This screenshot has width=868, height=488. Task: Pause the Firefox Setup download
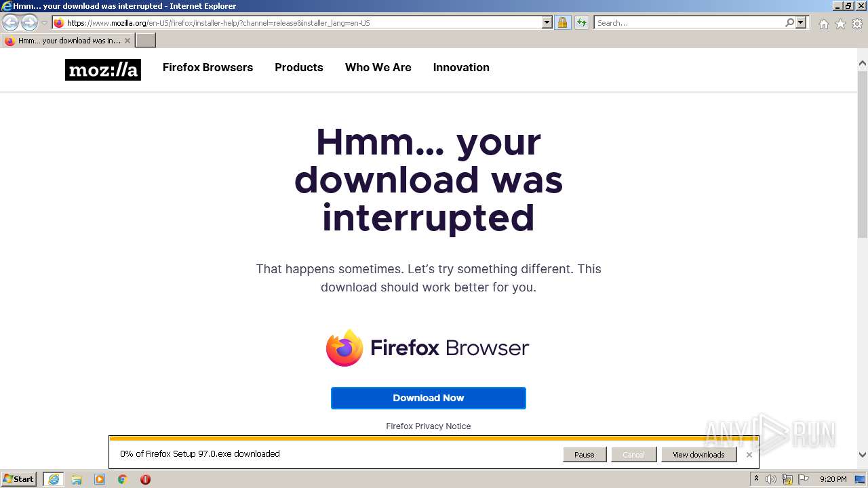tap(584, 455)
